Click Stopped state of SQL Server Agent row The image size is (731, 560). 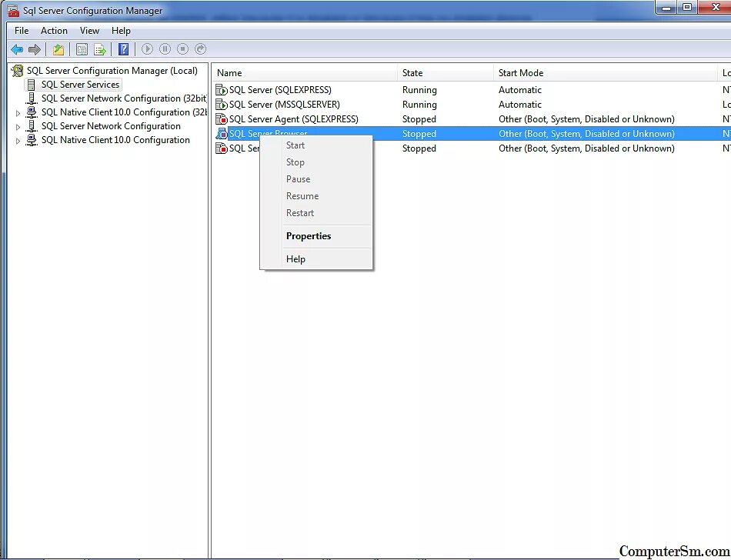pos(419,119)
